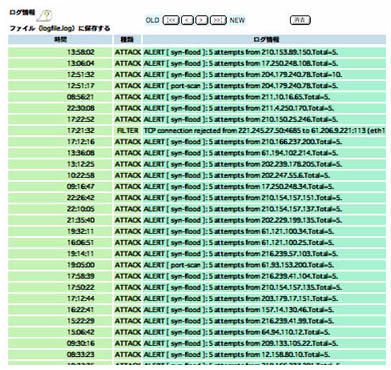
Task: Click the 種類 column header
Action: (x=127, y=39)
